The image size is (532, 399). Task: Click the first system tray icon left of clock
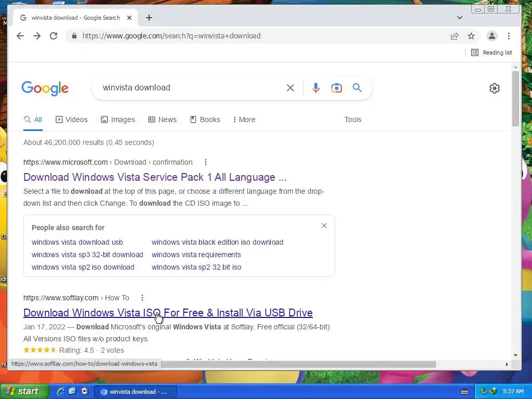(484, 392)
